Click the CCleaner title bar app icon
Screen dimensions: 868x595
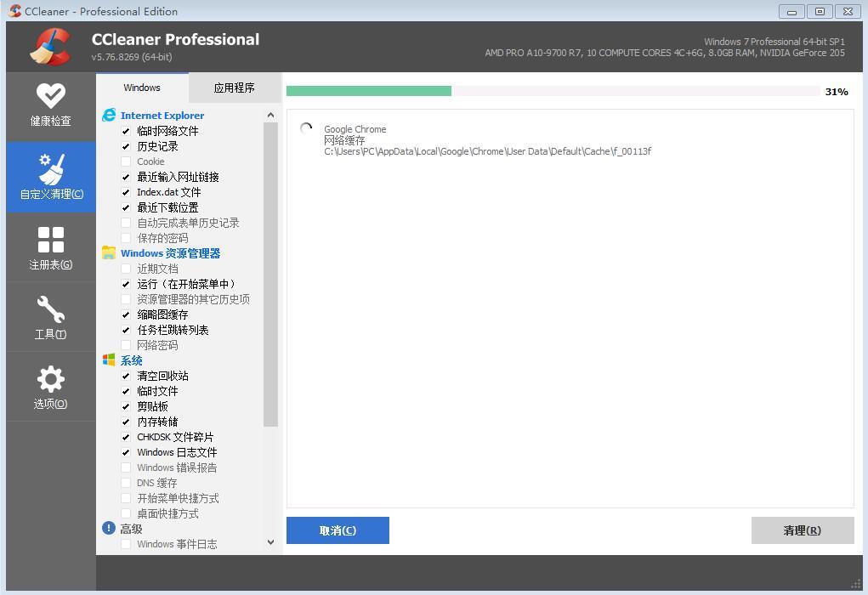(x=15, y=10)
